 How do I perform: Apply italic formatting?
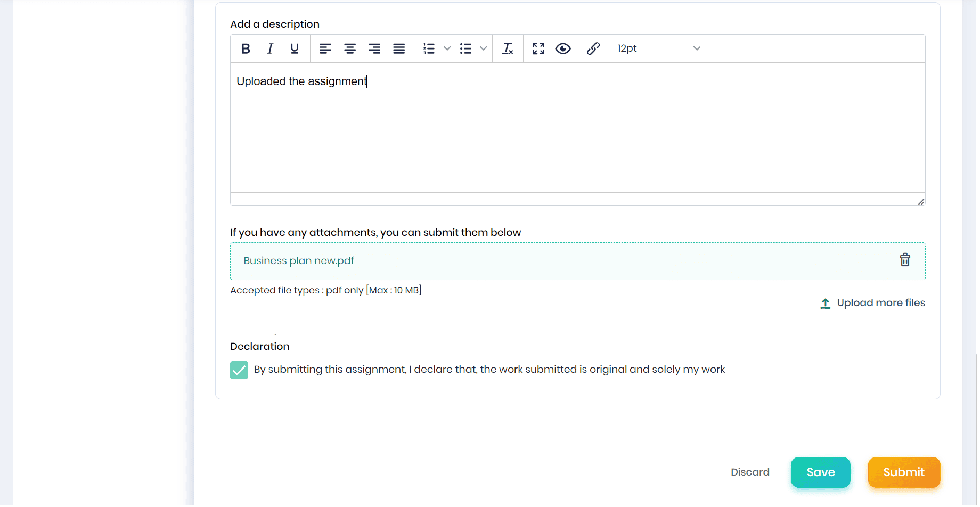pos(270,48)
